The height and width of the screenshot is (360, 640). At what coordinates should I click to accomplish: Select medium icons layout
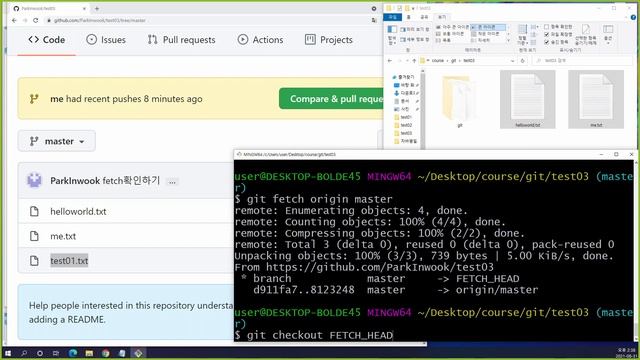pyautogui.click(x=450, y=34)
